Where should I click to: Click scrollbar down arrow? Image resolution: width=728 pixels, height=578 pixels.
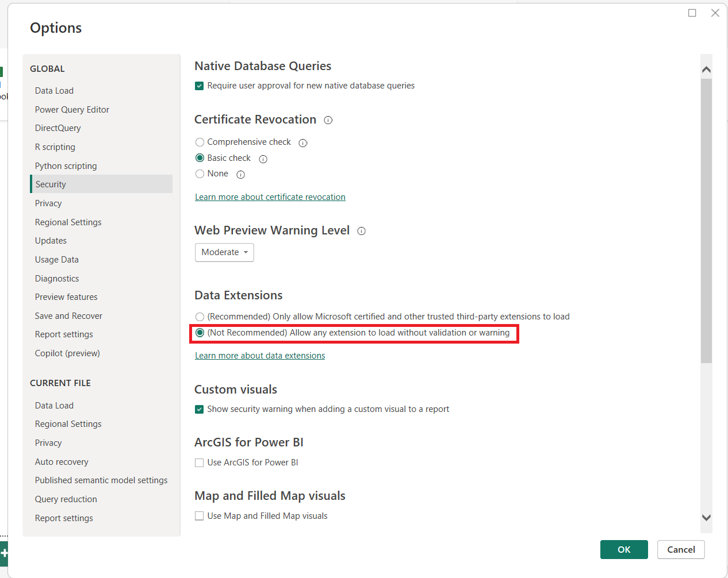pyautogui.click(x=706, y=518)
